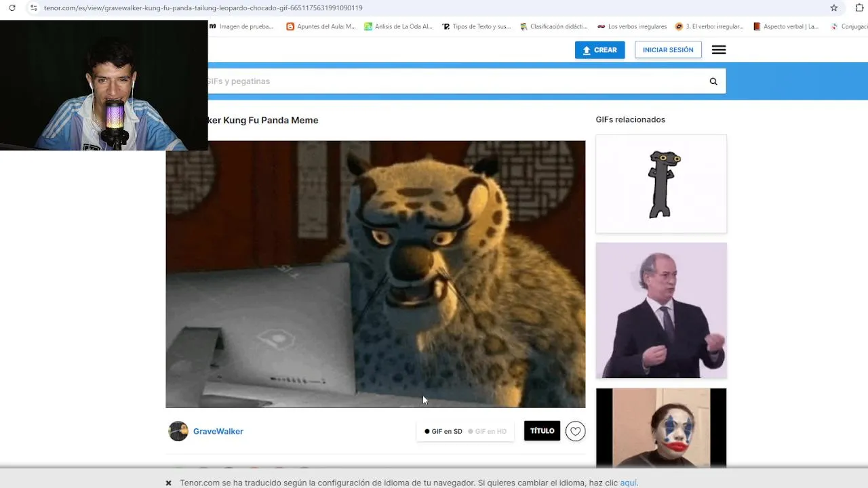
Task: Open the '3. El verbo: irregular' bookmark
Action: click(709, 26)
